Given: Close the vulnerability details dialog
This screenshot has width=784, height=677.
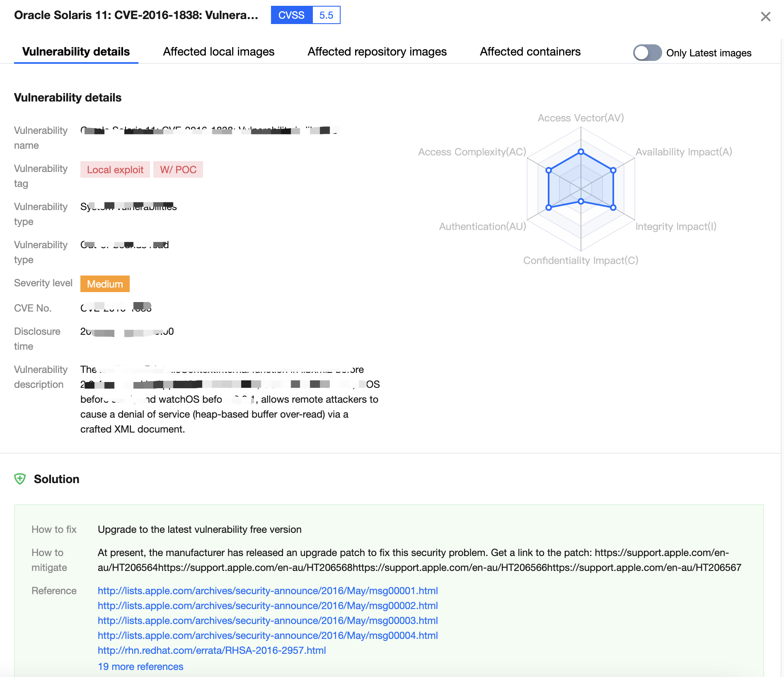Looking at the screenshot, I should click(765, 17).
